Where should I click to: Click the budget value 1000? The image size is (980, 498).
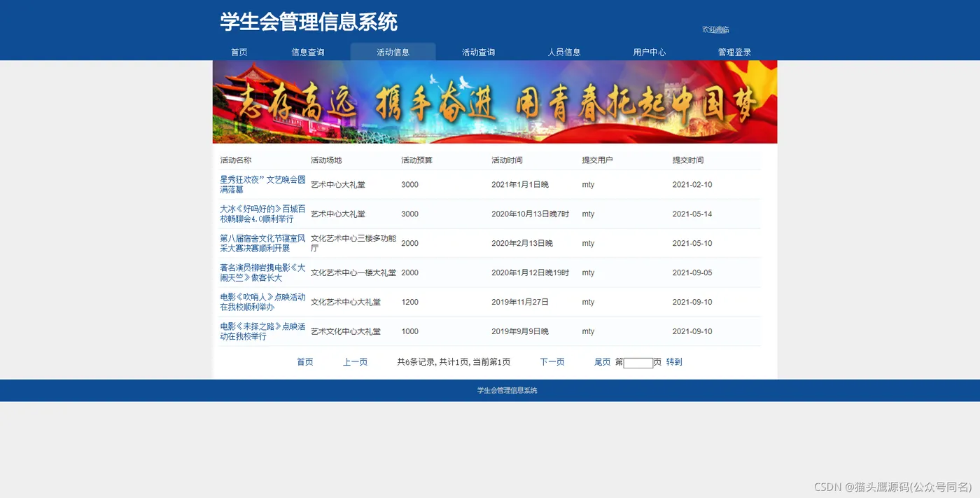point(409,332)
